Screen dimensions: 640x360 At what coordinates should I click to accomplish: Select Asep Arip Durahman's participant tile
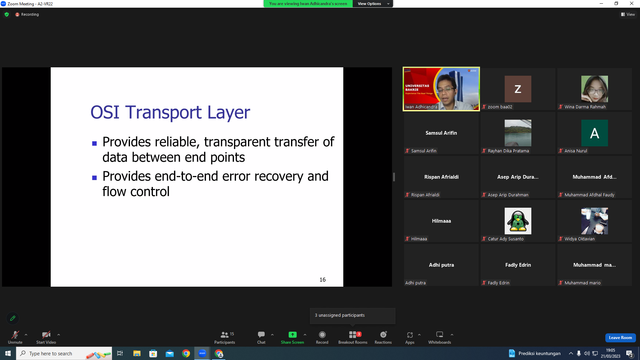tap(518, 177)
